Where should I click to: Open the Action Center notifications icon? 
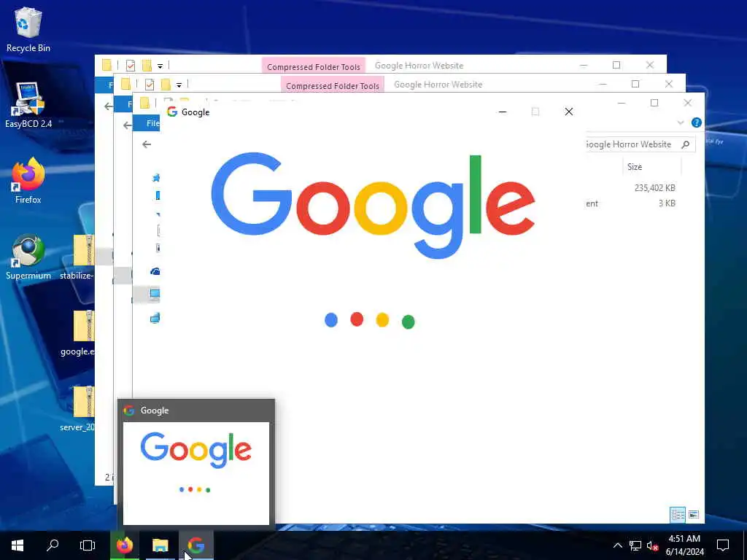[723, 545]
